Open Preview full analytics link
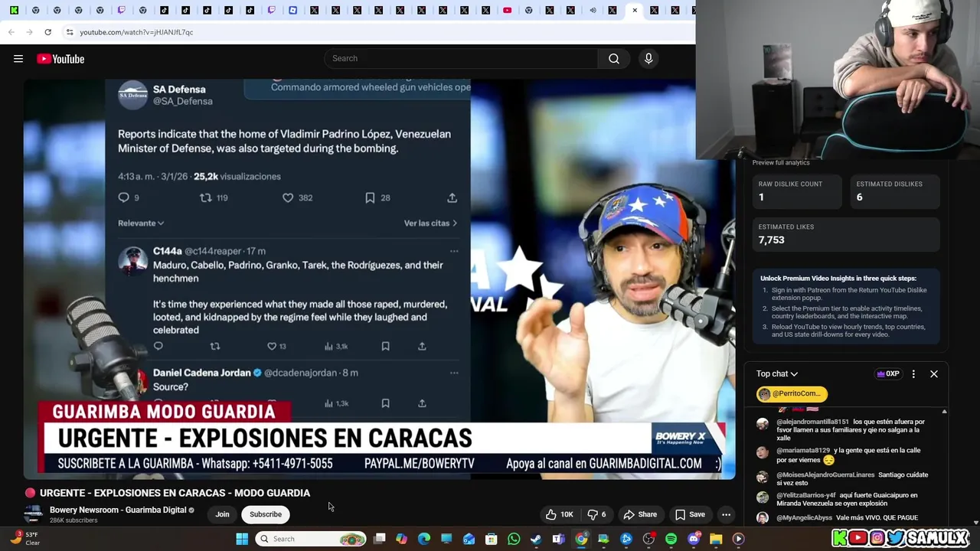Viewport: 980px width, 551px height. (x=781, y=162)
